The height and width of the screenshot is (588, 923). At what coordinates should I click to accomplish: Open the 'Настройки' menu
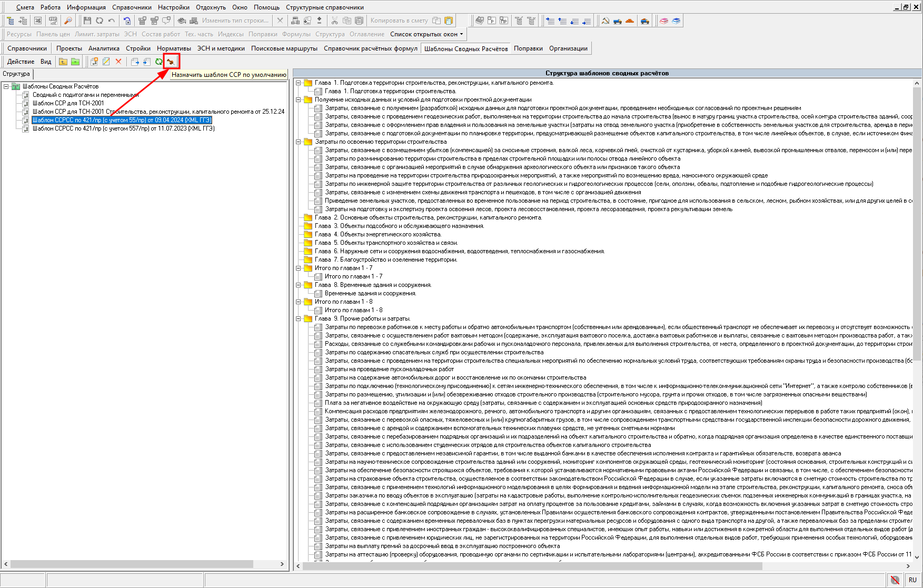tap(173, 7)
